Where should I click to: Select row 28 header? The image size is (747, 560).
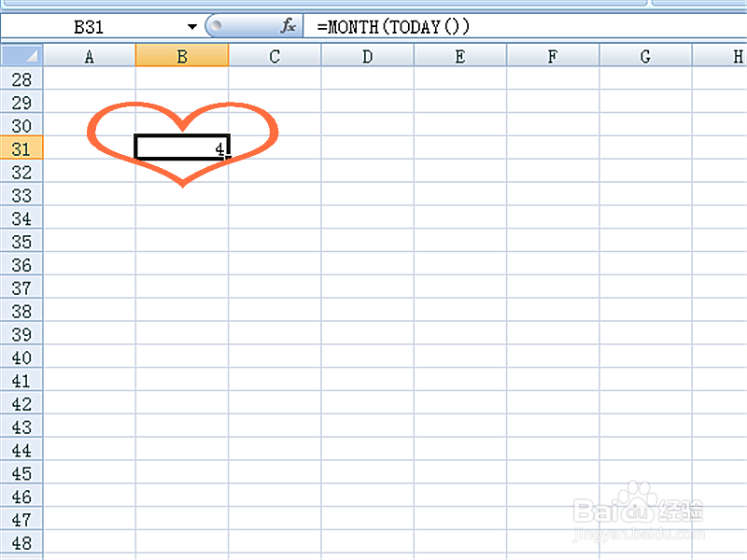[21, 78]
